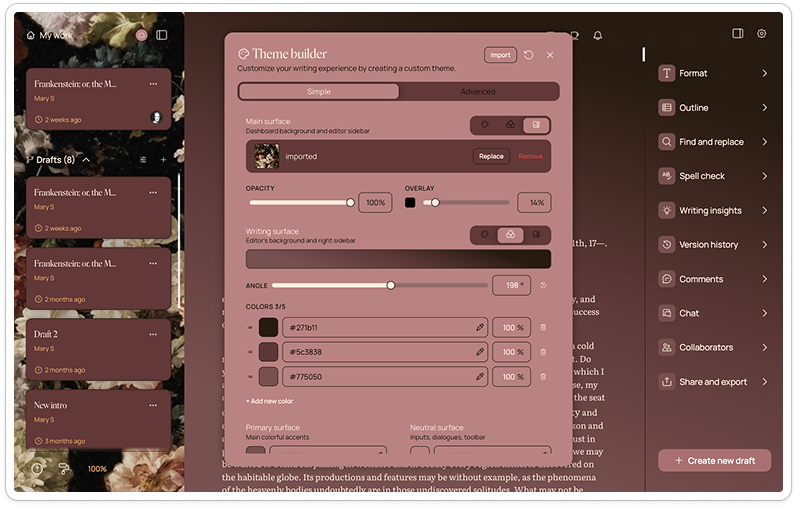Expand the Collaborators chevron
The width and height of the screenshot is (798, 508).
pos(764,348)
